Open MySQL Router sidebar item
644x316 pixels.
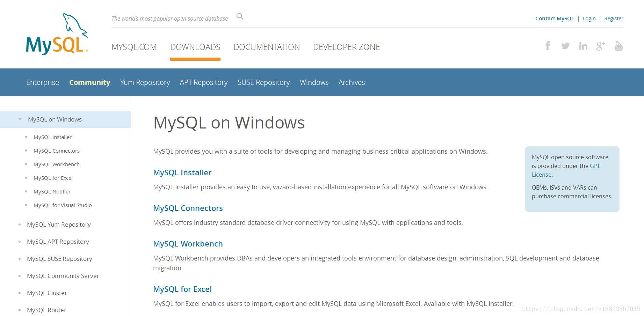tap(46, 310)
